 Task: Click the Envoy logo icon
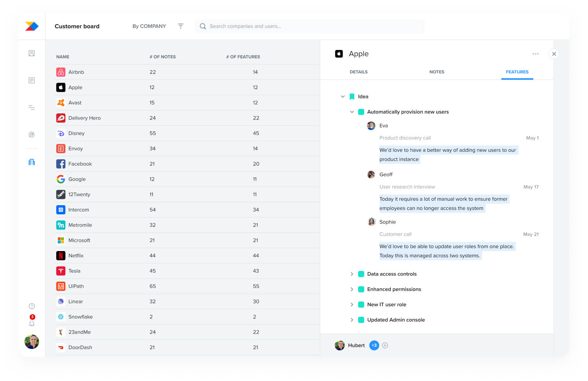point(61,149)
